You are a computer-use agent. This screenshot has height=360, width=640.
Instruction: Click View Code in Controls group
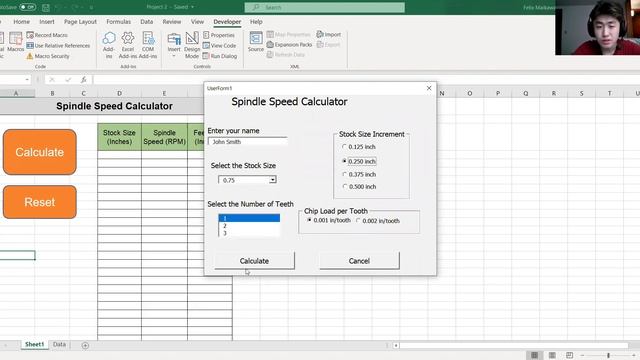point(220,46)
